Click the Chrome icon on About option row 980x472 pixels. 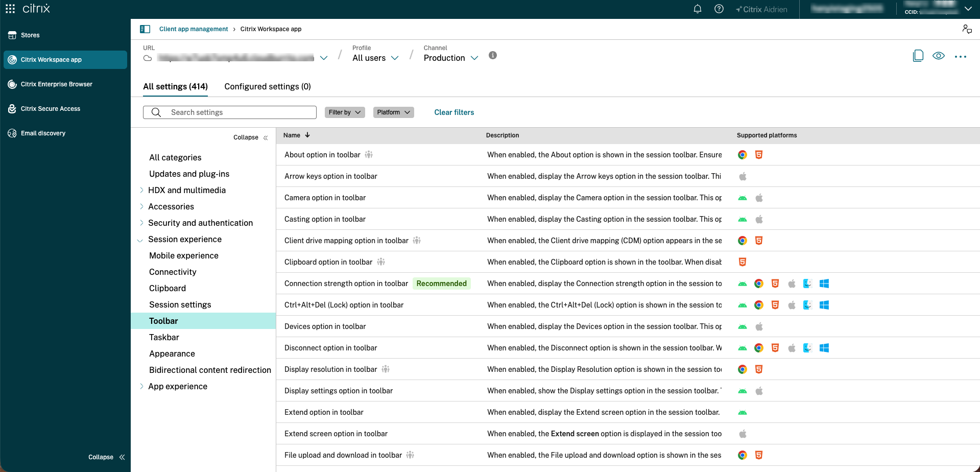click(743, 154)
